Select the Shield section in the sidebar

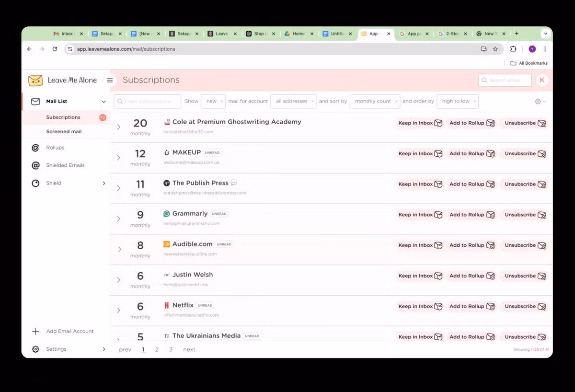53,183
